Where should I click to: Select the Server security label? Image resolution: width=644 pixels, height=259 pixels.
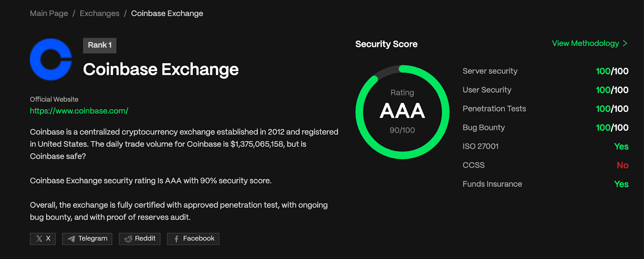click(x=490, y=71)
